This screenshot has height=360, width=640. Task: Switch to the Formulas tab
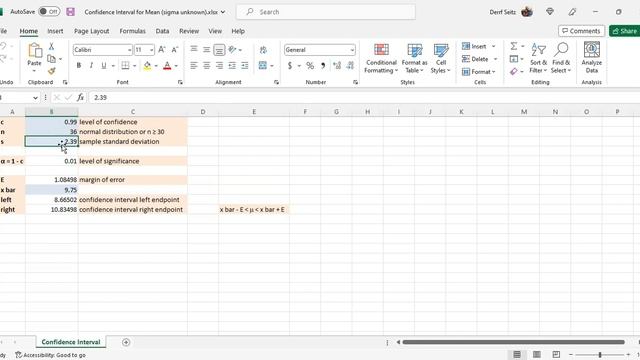(x=132, y=31)
